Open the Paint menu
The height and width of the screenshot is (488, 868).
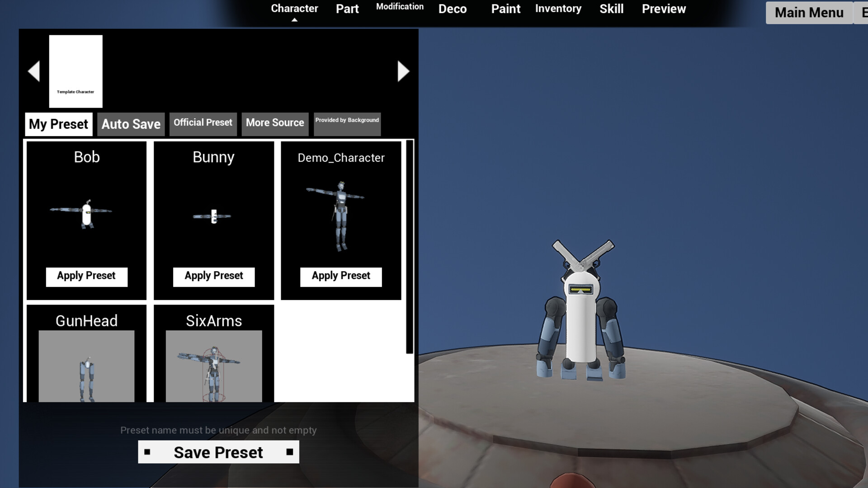(505, 9)
